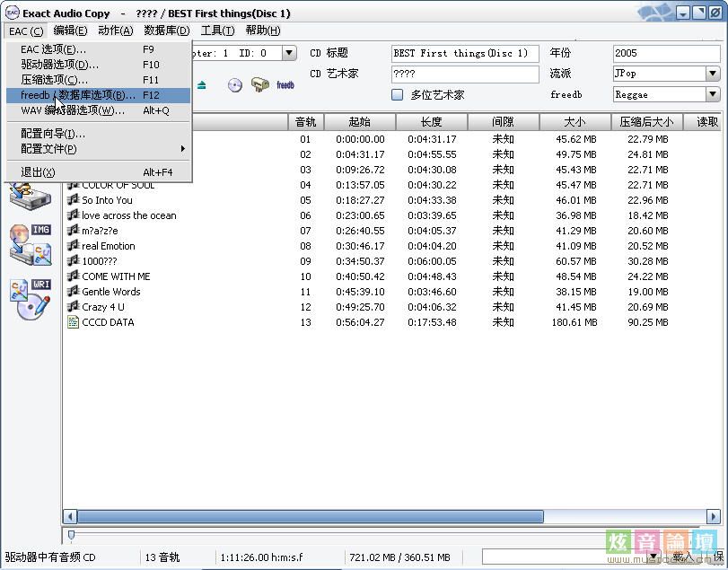Click the data track icon beside CCCD DATA
This screenshot has height=570, width=728.
tap(73, 322)
